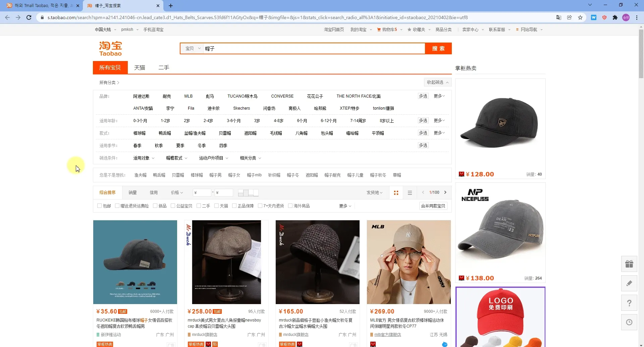Viewport: 644px width, 347px height.
Task: Open the translate page icon in the address bar
Action: [559, 17]
